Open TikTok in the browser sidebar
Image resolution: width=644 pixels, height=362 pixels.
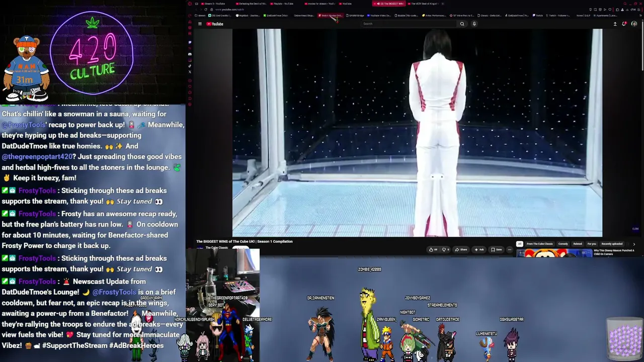190,66
